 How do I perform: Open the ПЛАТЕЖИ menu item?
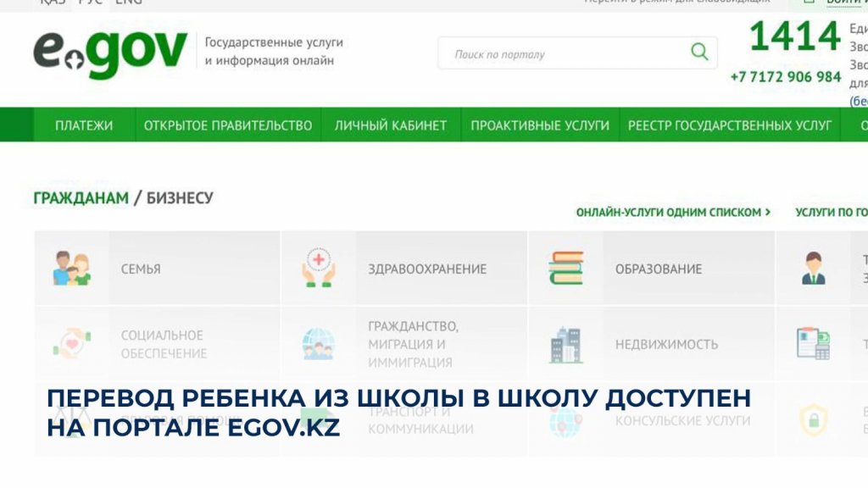(84, 125)
